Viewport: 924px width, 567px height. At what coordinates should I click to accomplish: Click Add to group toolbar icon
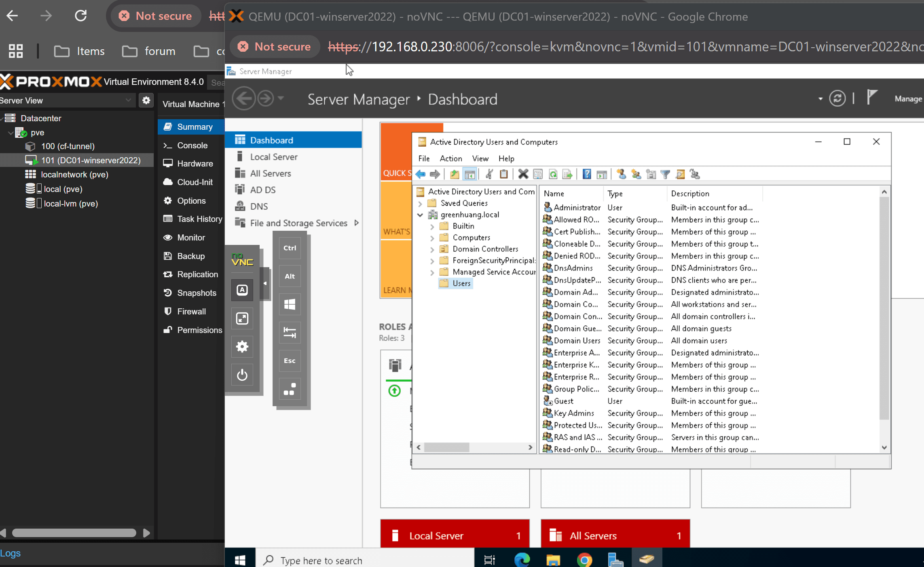[x=695, y=174]
